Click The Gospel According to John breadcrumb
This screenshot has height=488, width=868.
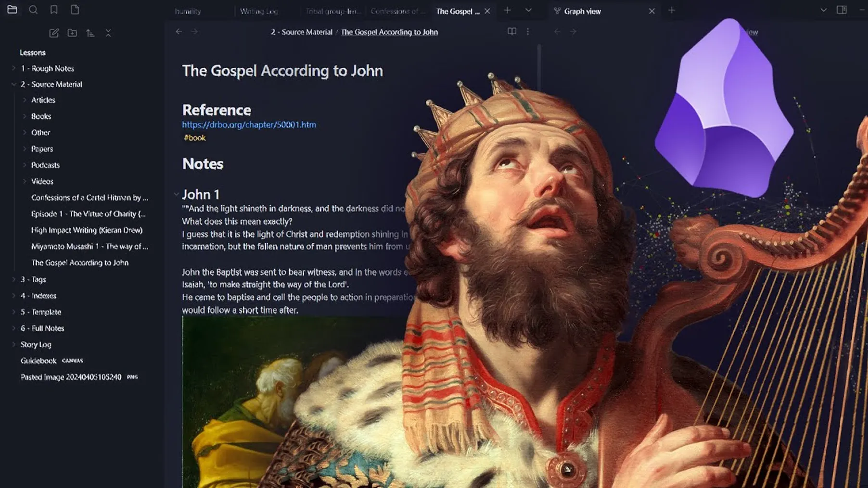coord(389,32)
